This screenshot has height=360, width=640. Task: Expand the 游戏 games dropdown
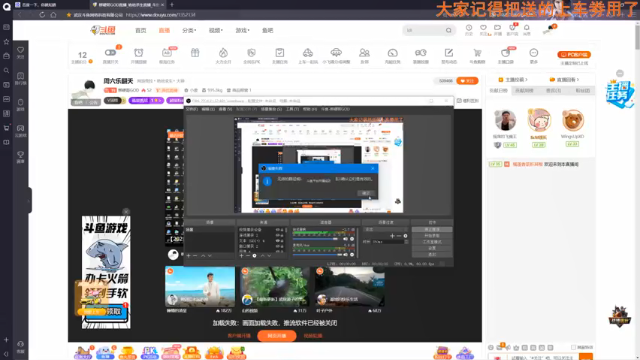coord(242,31)
